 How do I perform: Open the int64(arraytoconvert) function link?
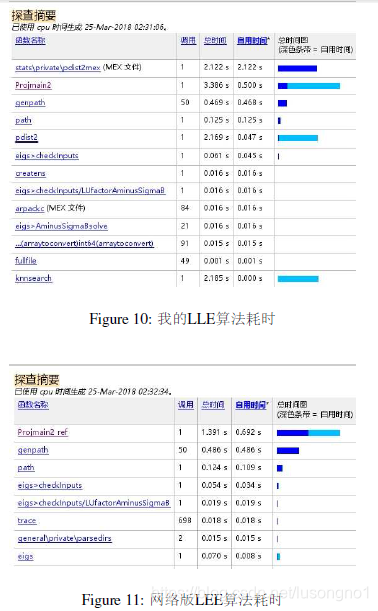coord(85,244)
